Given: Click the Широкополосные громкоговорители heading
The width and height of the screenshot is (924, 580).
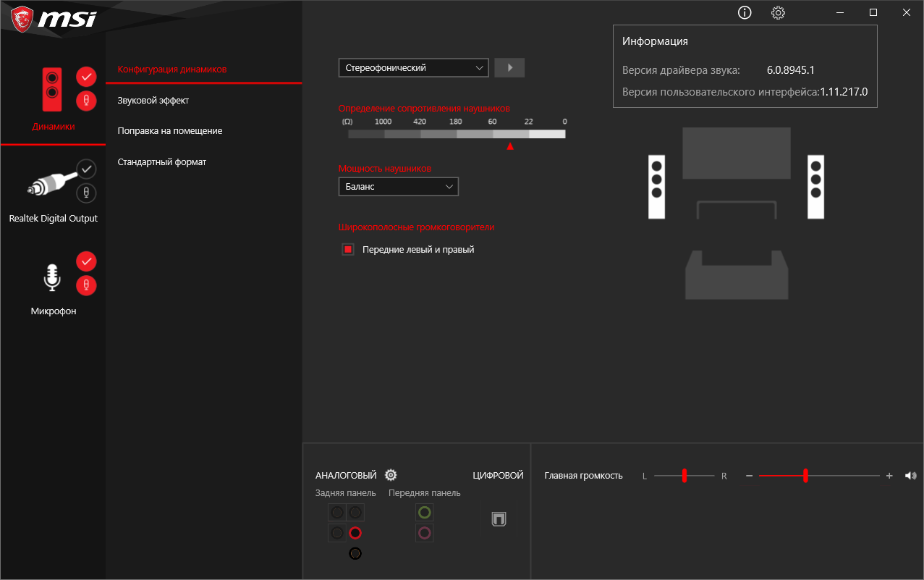Looking at the screenshot, I should point(416,227).
